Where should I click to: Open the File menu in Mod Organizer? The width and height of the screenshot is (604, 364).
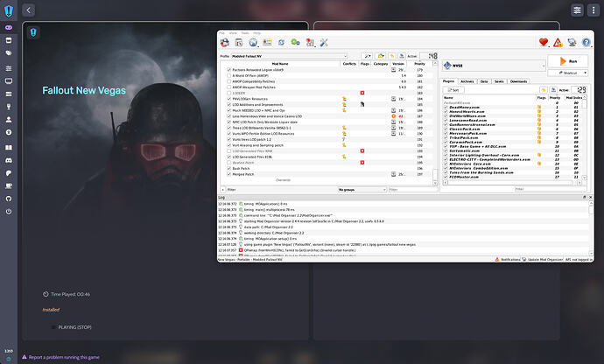coord(221,33)
